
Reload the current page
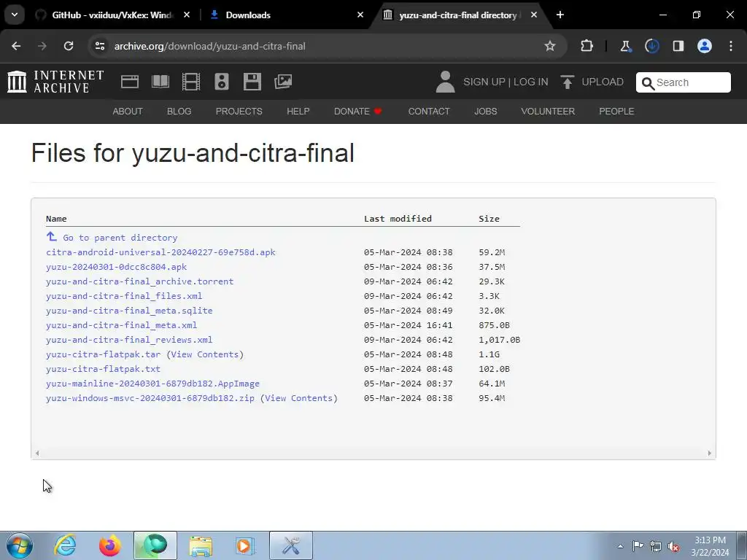point(69,46)
